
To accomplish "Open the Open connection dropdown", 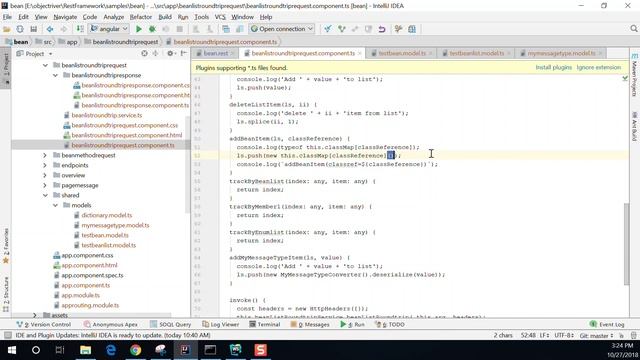I will click(x=282, y=29).
